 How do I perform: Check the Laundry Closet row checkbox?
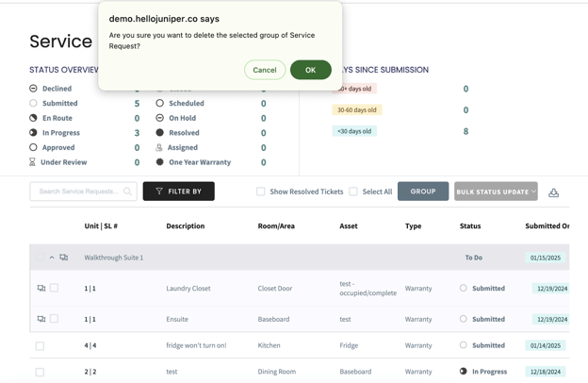54,288
